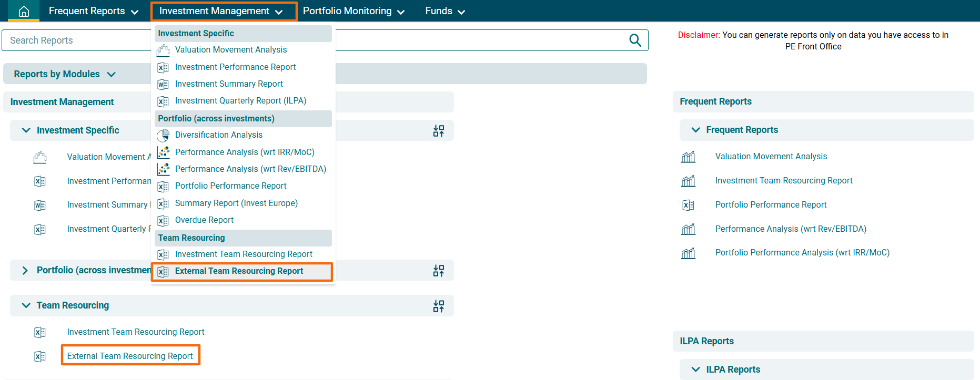Click the Word icon beside Investment Summary Report in the dropdown menu
This screenshot has height=380, width=980.
[163, 84]
